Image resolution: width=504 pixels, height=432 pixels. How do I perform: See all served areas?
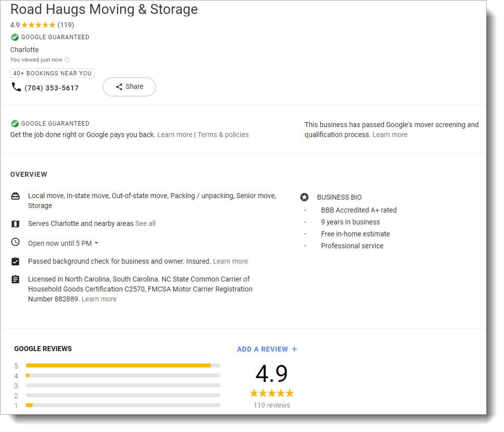[x=145, y=224]
